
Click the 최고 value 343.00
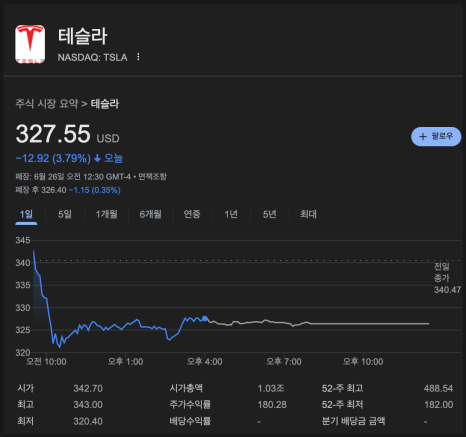click(x=88, y=405)
